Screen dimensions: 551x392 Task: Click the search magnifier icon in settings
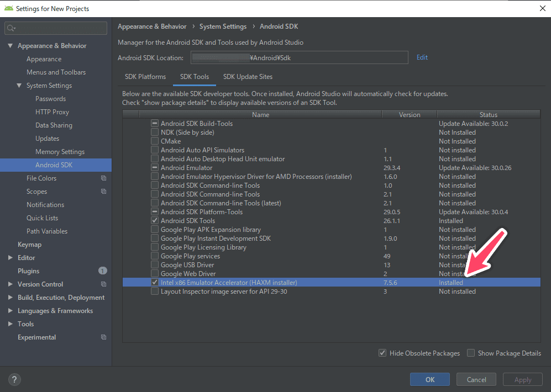pyautogui.click(x=11, y=28)
